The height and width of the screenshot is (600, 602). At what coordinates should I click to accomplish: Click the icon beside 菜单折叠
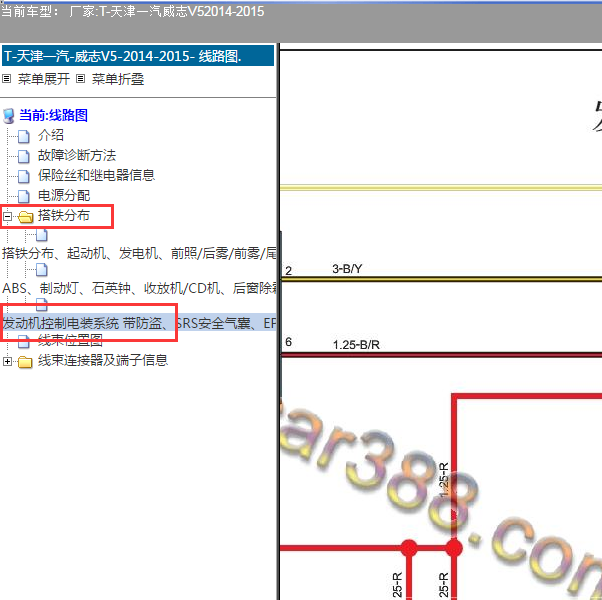pos(80,79)
